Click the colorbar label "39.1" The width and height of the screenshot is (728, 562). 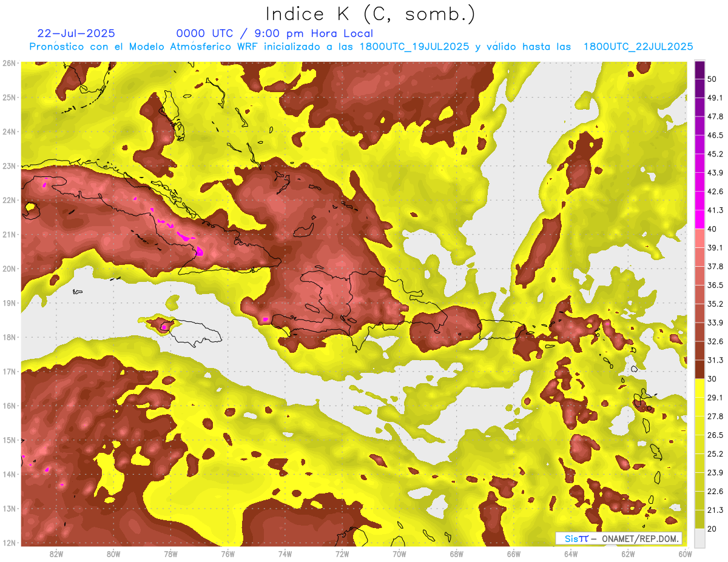pos(715,247)
